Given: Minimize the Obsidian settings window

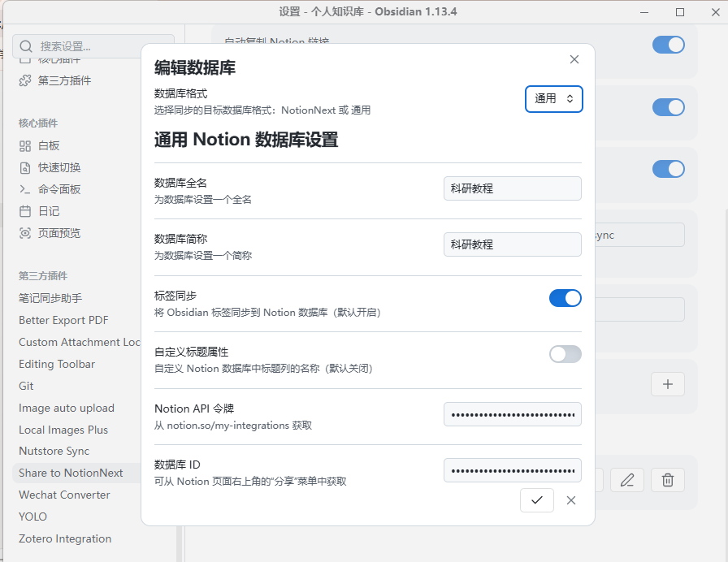Looking at the screenshot, I should pyautogui.click(x=644, y=12).
